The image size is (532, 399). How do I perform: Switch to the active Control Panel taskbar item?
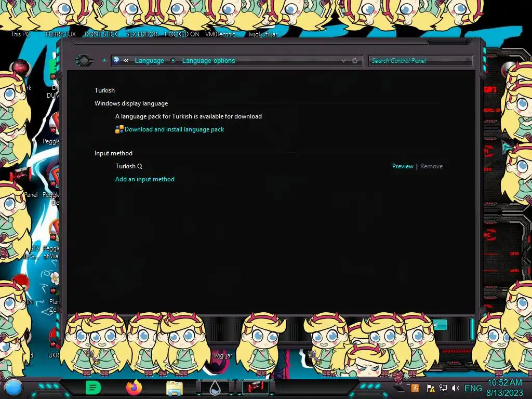coord(256,388)
